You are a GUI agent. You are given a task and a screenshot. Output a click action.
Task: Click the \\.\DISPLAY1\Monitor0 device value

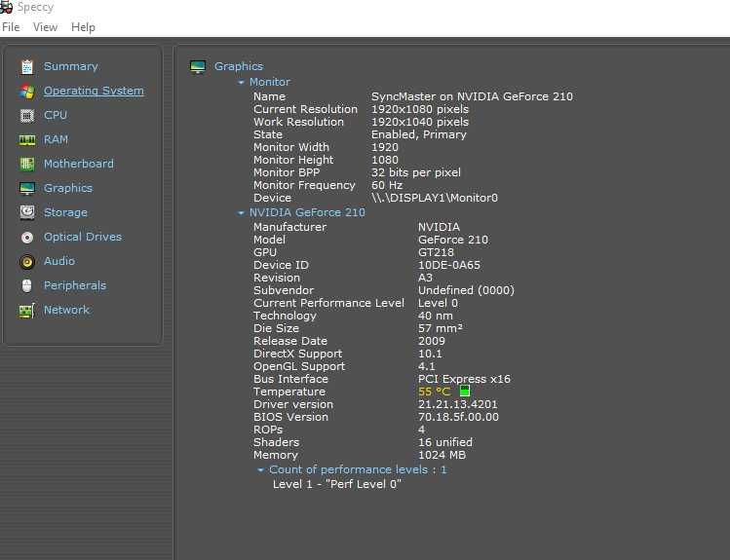pos(435,198)
